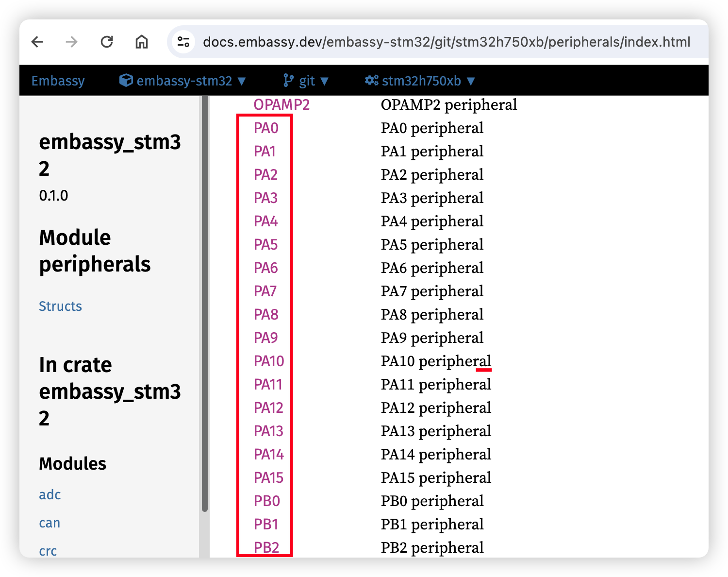Click the site permissions icon in the address bar

click(x=183, y=42)
